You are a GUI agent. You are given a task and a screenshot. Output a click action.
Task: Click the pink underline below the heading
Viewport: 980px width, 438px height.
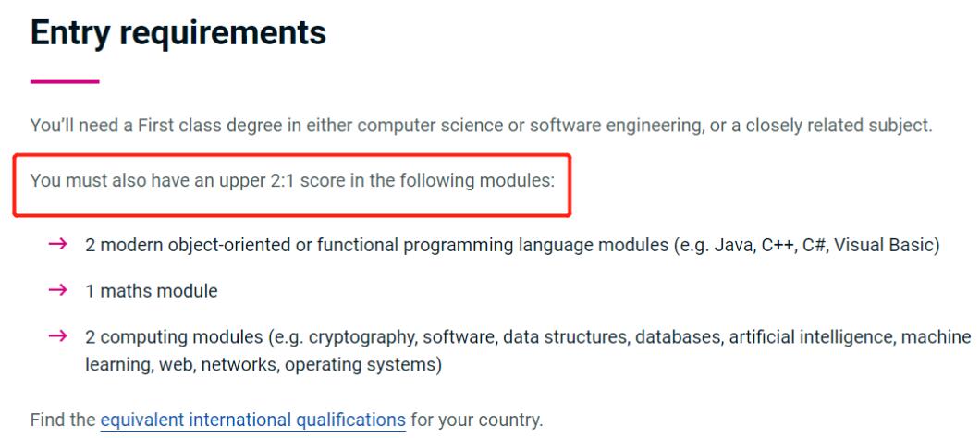(x=64, y=82)
